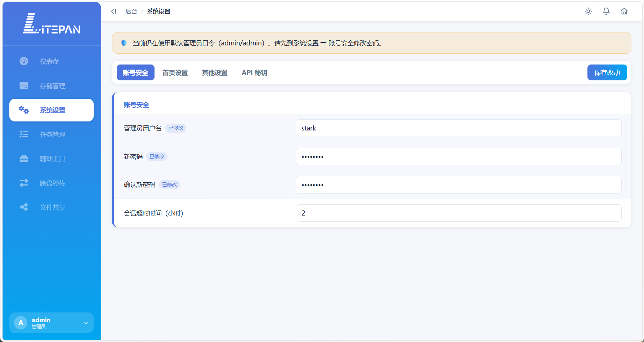Click the 后台 breadcrumb link
Viewport: 644px width, 342px height.
pos(131,11)
